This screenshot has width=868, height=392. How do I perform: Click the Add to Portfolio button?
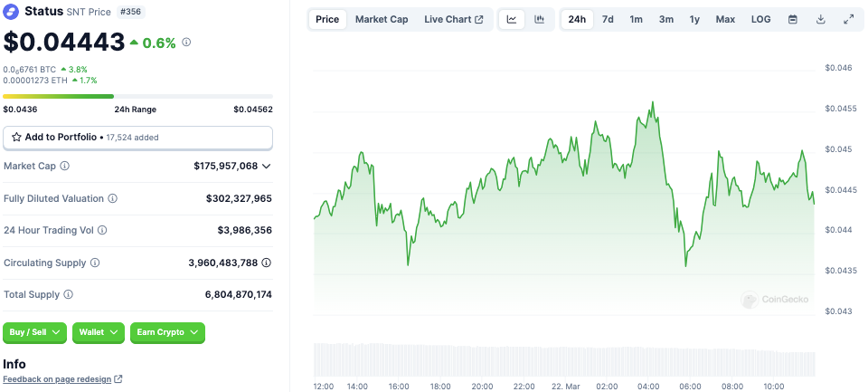pos(137,138)
